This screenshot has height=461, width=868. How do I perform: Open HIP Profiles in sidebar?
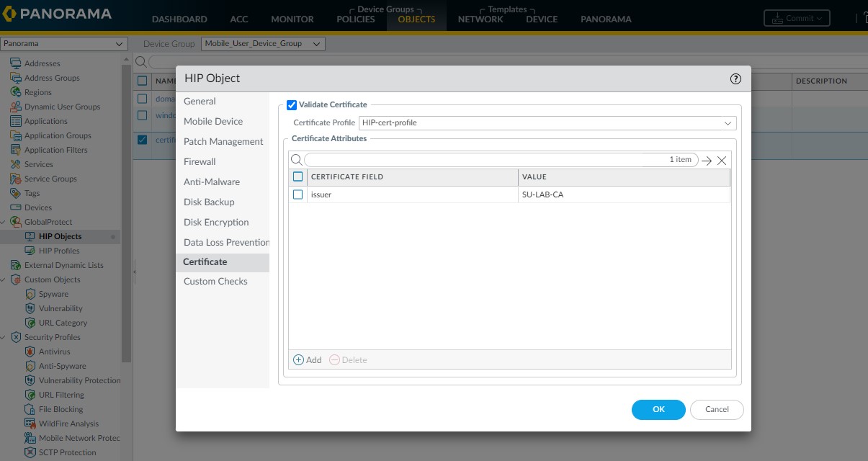point(59,251)
